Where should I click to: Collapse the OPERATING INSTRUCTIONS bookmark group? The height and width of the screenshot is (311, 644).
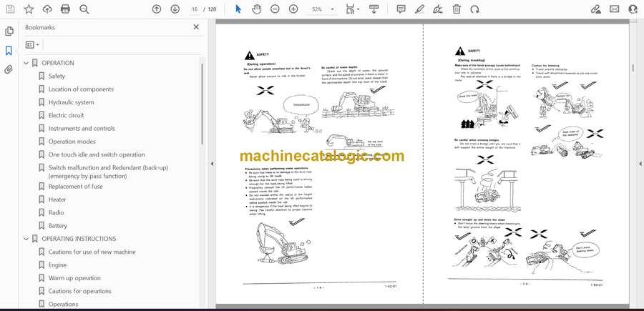click(26, 239)
